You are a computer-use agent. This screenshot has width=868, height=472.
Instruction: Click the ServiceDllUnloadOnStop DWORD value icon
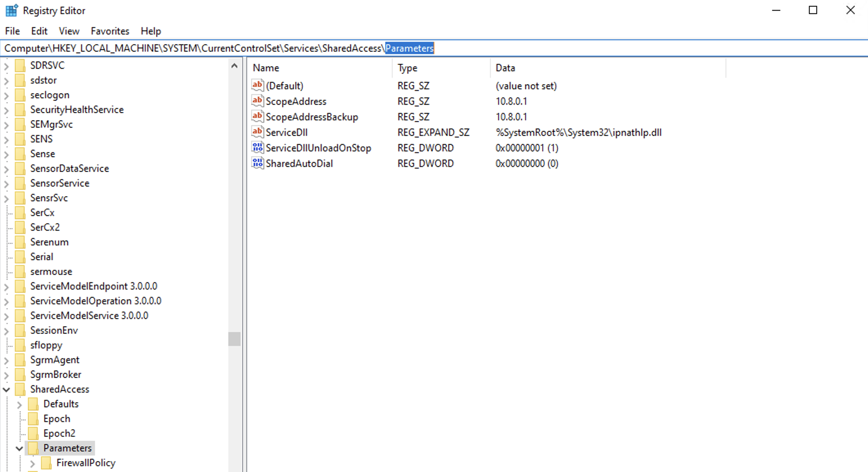click(257, 147)
